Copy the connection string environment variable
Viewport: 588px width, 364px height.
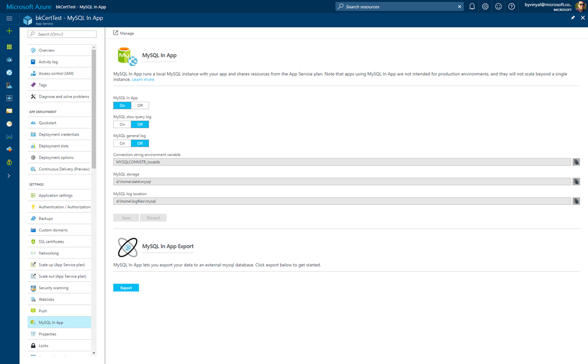[x=576, y=162]
